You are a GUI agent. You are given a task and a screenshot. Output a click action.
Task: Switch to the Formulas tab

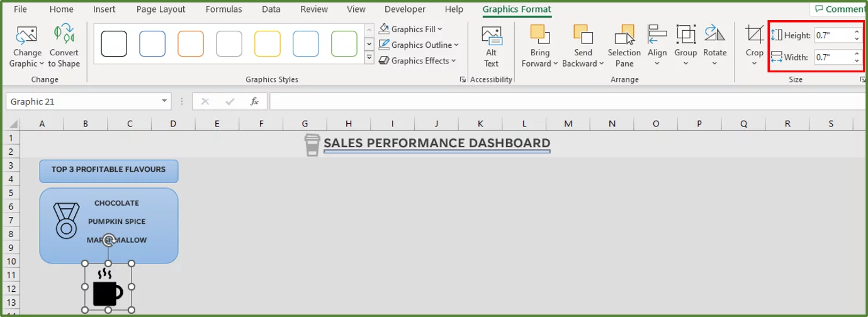click(223, 9)
